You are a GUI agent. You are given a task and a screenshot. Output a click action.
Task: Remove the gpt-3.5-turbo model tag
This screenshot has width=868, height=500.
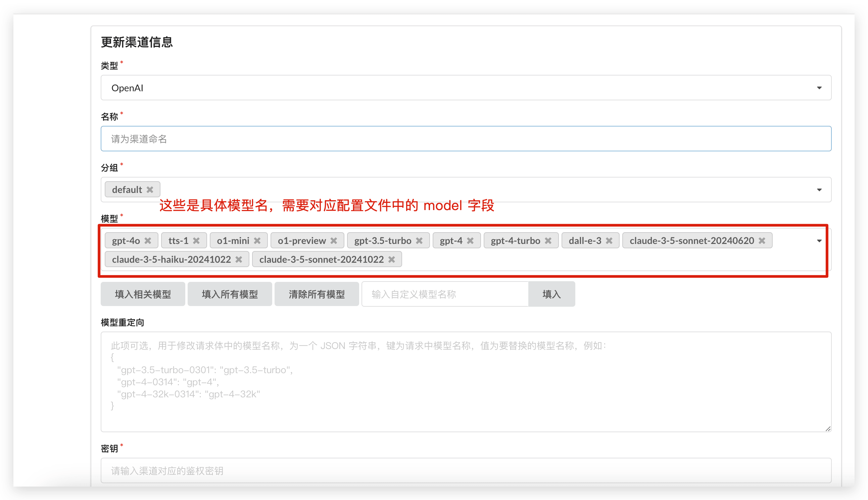(x=419, y=241)
